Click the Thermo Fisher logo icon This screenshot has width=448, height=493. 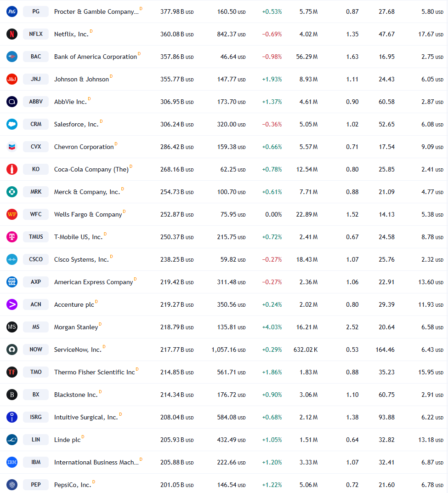pyautogui.click(x=12, y=372)
